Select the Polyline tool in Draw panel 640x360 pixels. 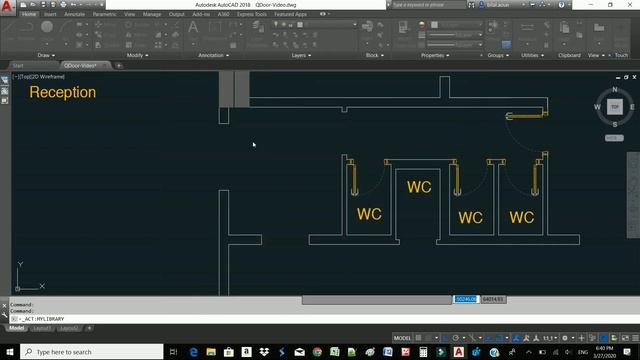27,27
